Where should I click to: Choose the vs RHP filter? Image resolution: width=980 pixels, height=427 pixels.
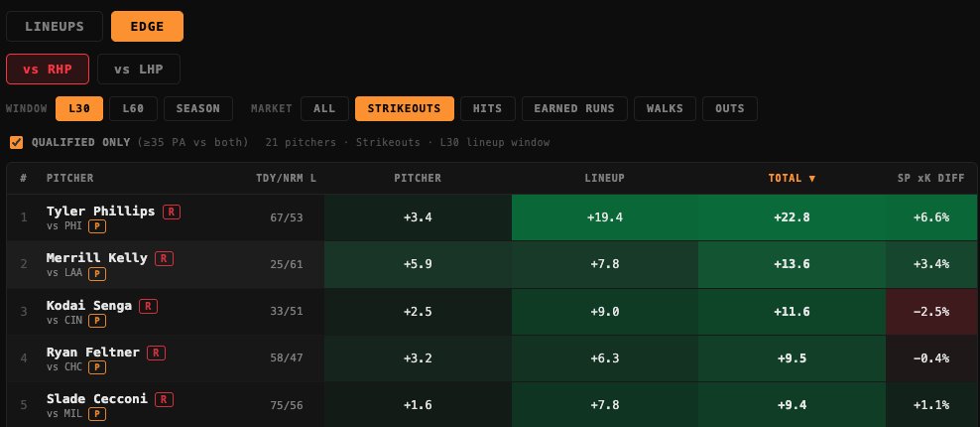point(48,69)
